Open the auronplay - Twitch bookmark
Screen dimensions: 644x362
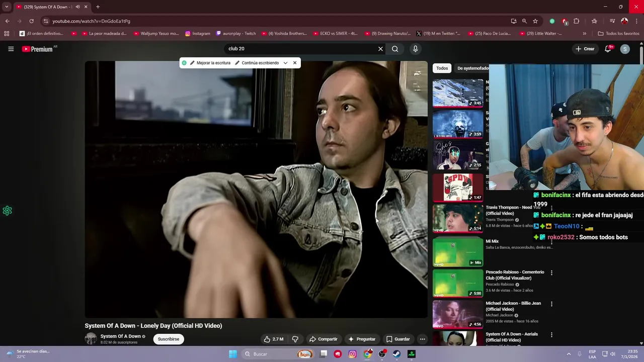pos(236,34)
